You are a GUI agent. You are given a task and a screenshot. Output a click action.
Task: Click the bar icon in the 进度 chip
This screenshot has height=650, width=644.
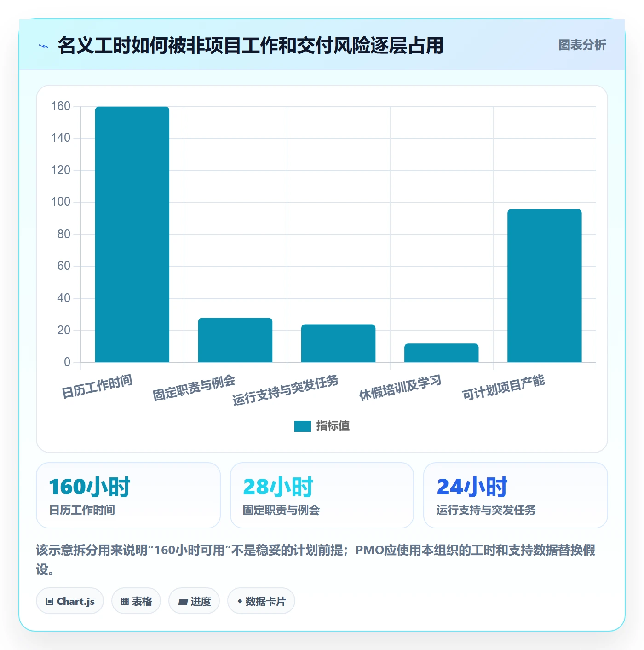[x=183, y=602]
